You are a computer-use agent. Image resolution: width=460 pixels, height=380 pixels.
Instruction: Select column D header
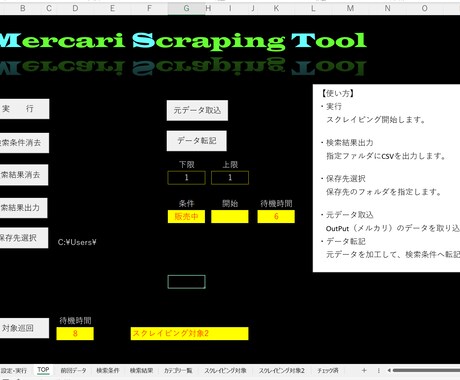(75, 8)
